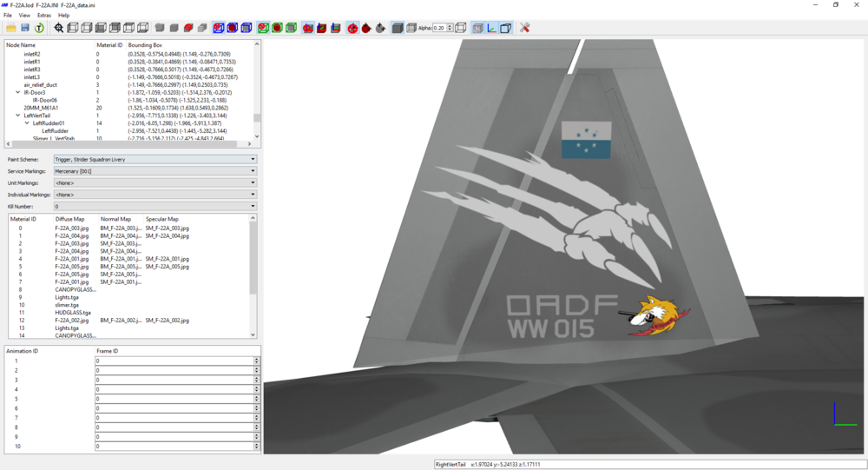Open the Paint Scheme dropdown
The image size is (868, 470).
(155, 159)
